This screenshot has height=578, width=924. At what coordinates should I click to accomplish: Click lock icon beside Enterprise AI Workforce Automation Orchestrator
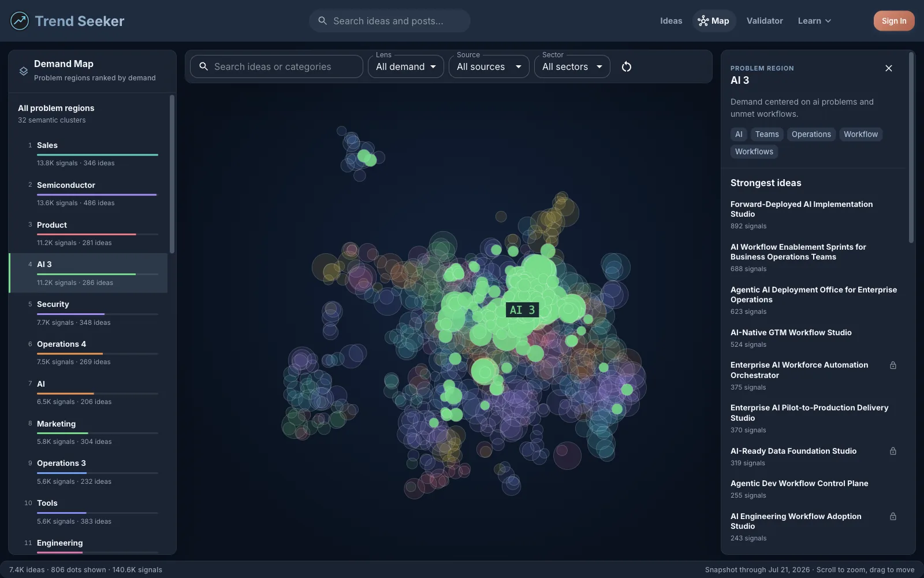tap(893, 365)
